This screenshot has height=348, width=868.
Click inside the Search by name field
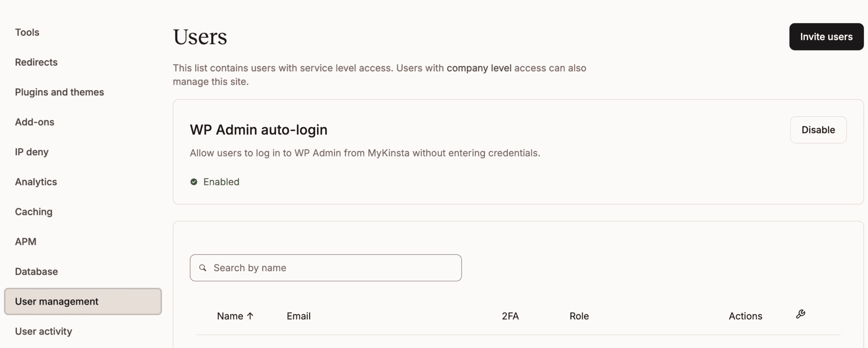[325, 268]
